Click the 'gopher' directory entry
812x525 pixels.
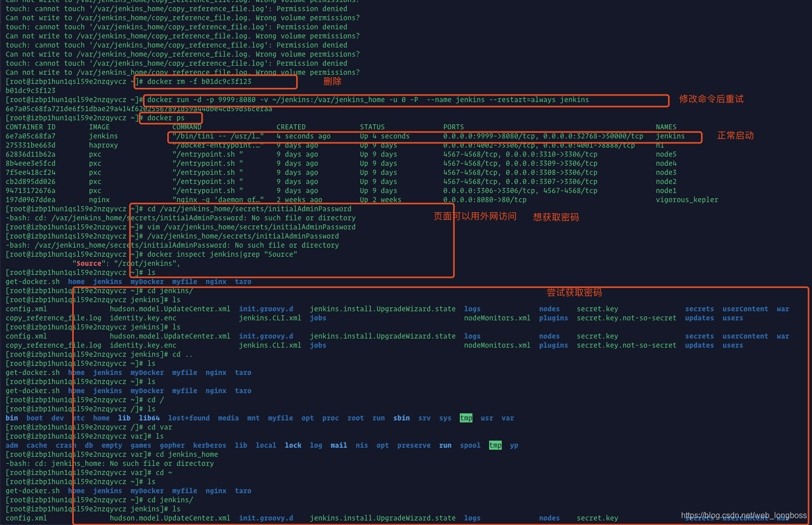172,445
